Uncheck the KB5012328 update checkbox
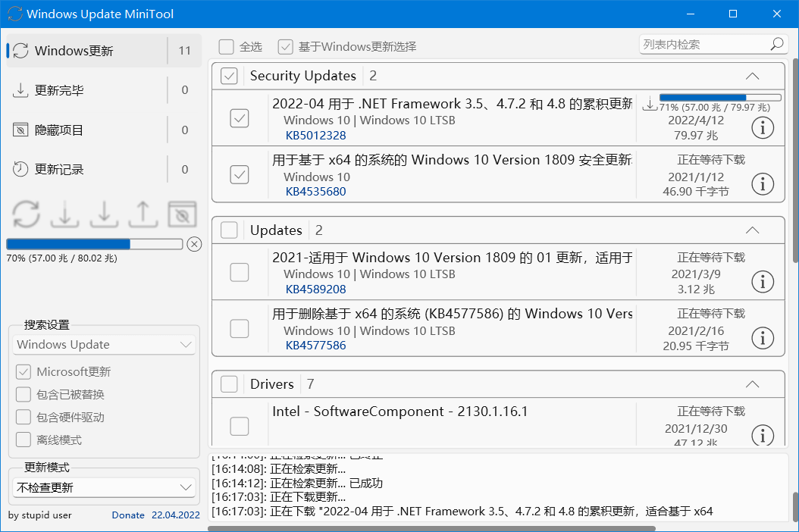Image resolution: width=799 pixels, height=532 pixels. 240,119
